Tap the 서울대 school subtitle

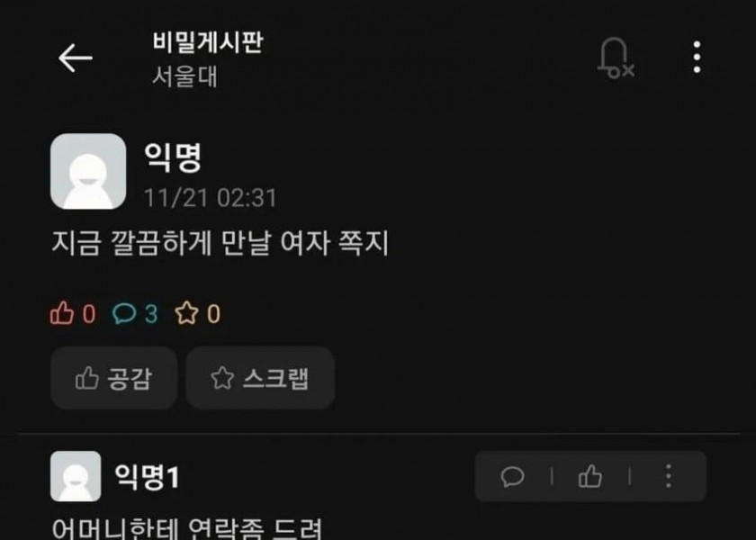click(184, 76)
